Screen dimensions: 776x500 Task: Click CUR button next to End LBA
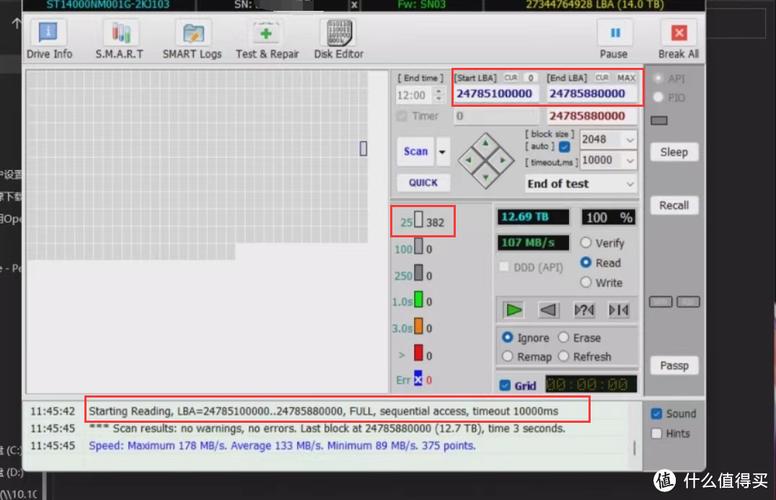click(602, 78)
